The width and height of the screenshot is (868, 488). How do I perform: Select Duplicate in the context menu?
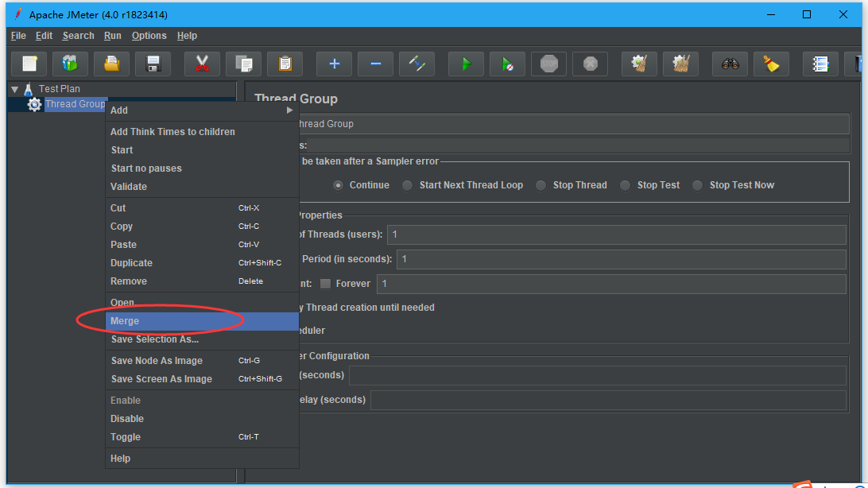click(131, 263)
